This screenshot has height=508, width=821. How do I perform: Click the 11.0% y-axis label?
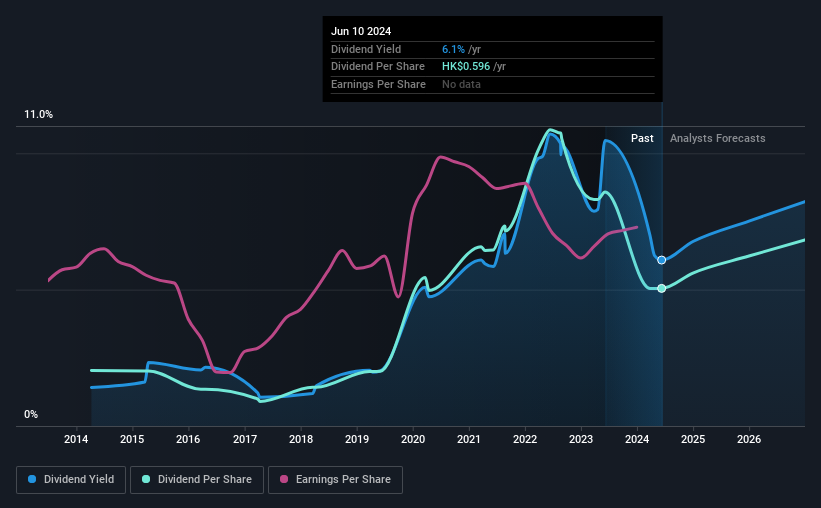coord(38,115)
